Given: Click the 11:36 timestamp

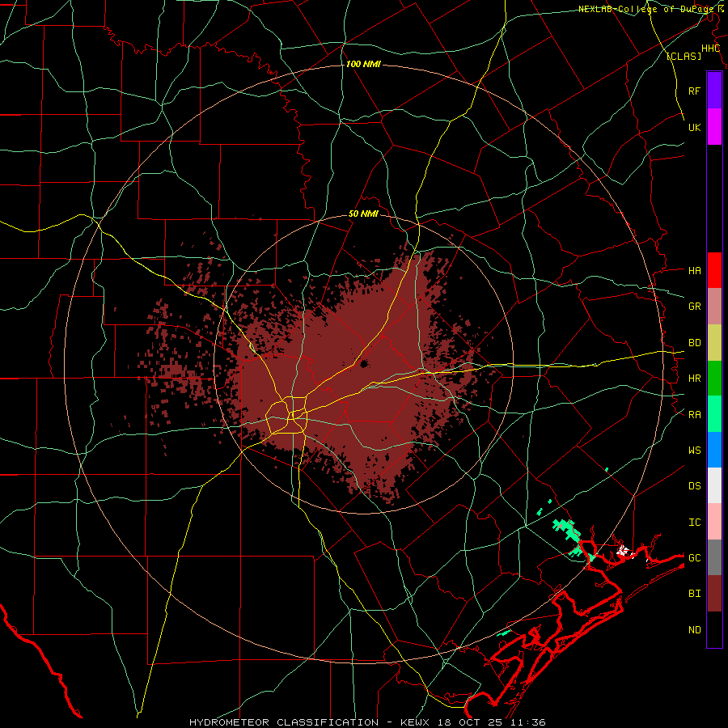Looking at the screenshot, I should point(527,722).
